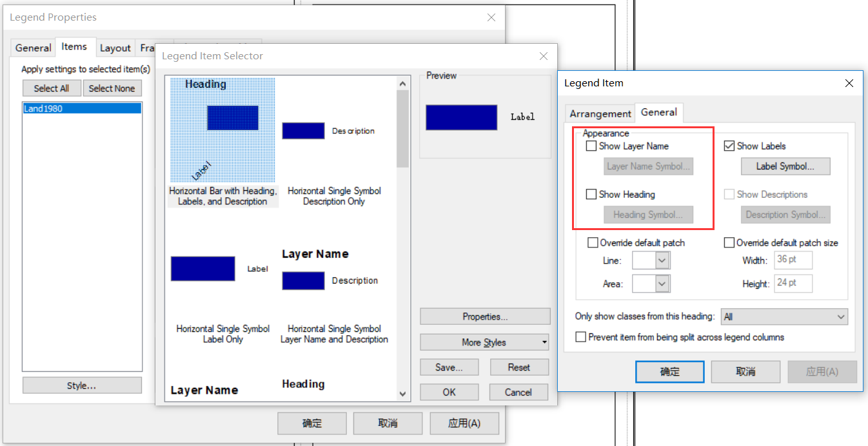868x446 pixels.
Task: Select Horizontal Single Symbol Label Only style
Action: coord(223,300)
